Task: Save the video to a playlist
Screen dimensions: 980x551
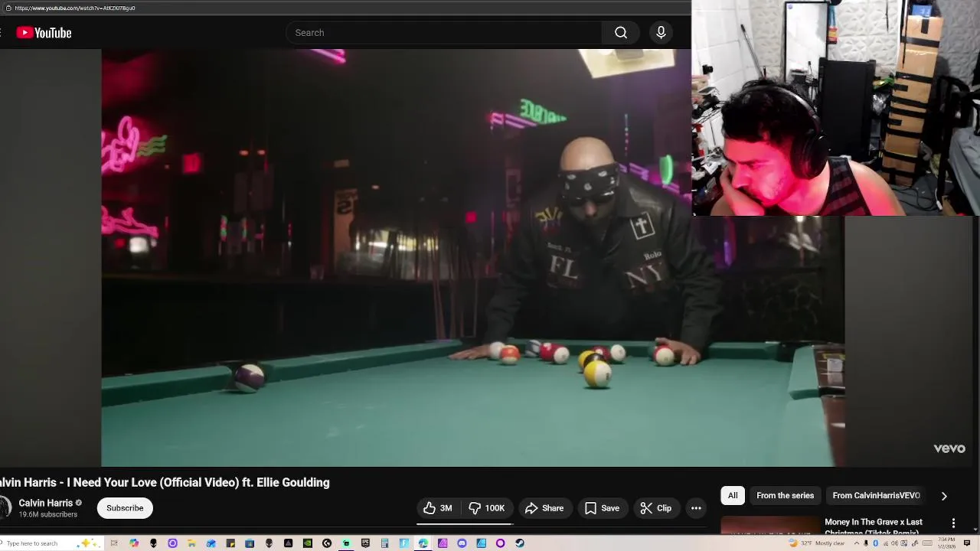Action: [x=602, y=508]
